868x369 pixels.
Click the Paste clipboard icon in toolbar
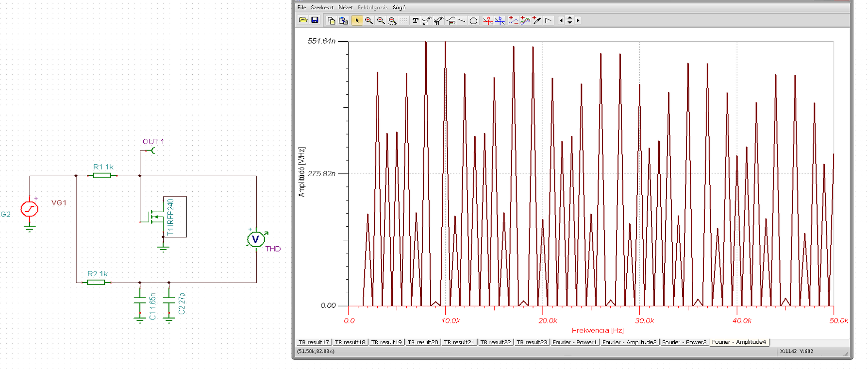coord(343,20)
